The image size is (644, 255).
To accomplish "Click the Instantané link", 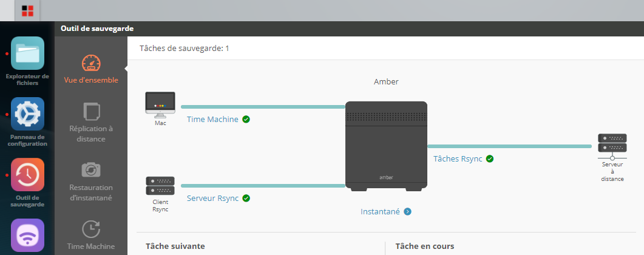I will pos(380,212).
